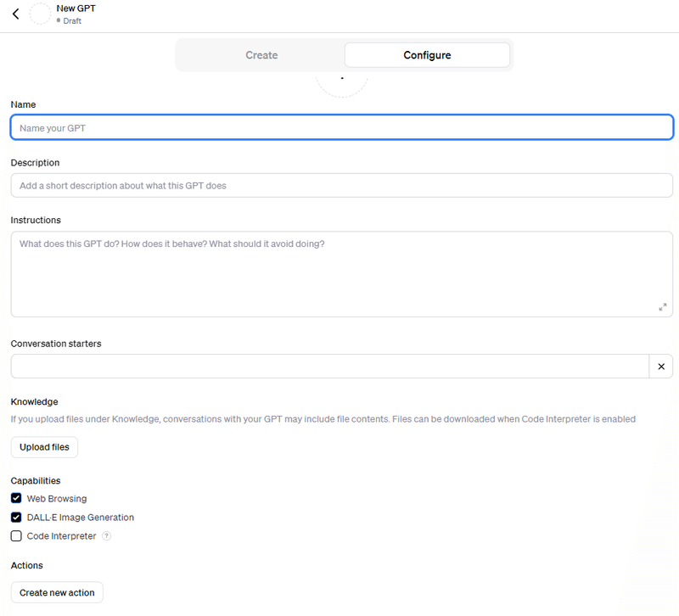Viewport: 679px width, 616px height.
Task: Select the Configure tab
Action: tap(427, 55)
